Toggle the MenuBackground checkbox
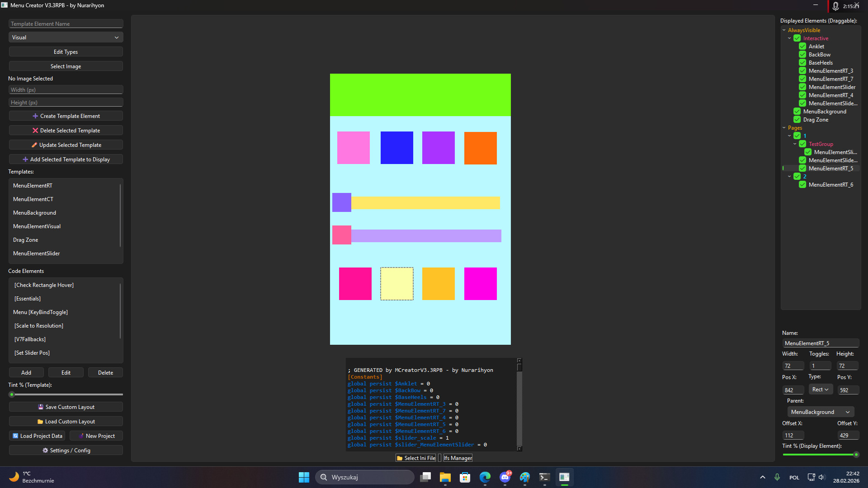Screen dimensions: 868x488 coord(797,112)
